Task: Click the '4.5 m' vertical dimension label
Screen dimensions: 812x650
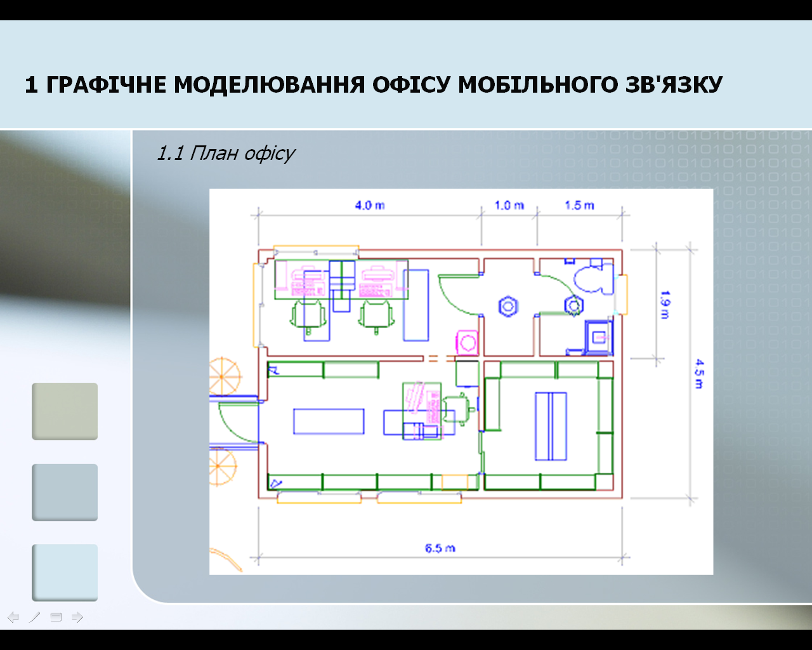Action: pyautogui.click(x=699, y=374)
